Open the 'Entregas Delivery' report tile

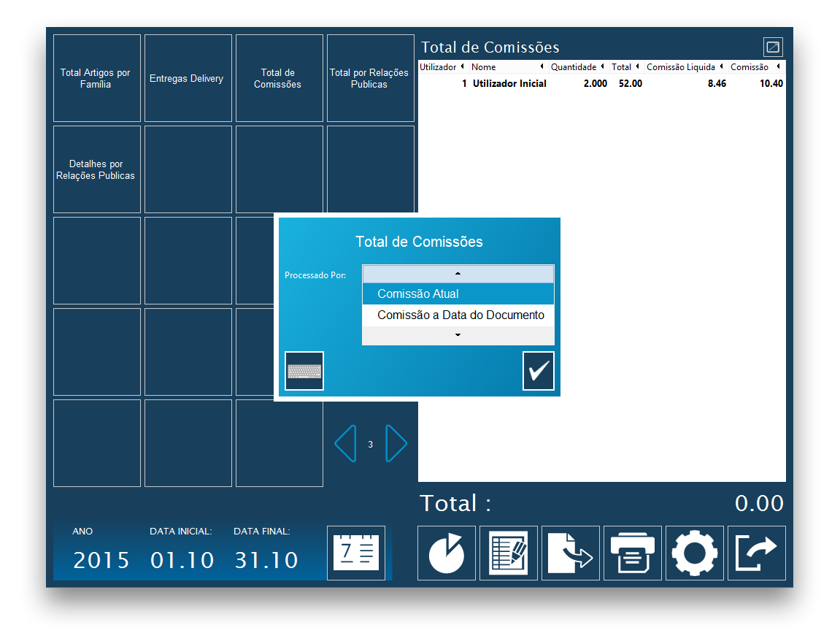(188, 78)
